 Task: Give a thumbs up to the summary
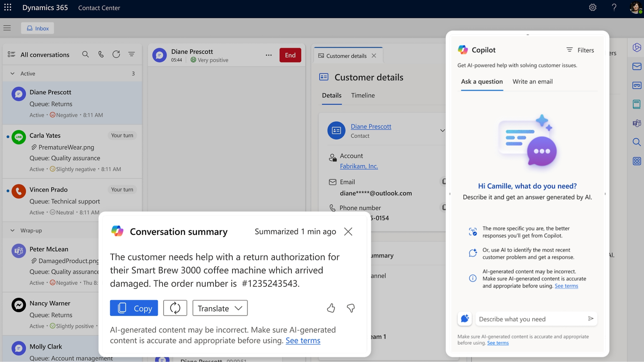331,308
